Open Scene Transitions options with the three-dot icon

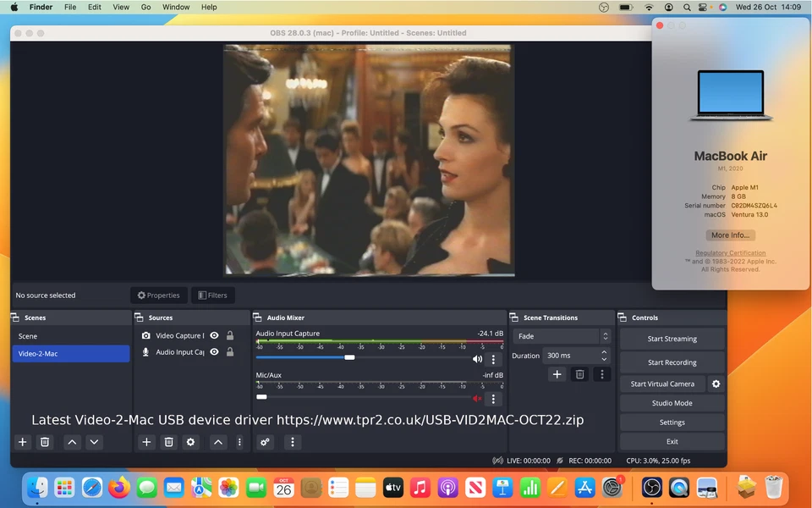pyautogui.click(x=602, y=374)
